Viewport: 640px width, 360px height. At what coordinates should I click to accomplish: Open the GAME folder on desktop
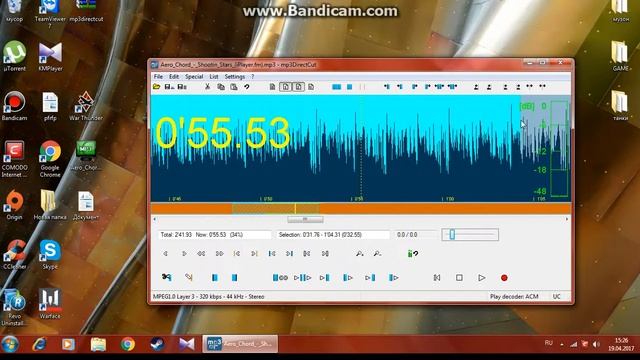(620, 56)
